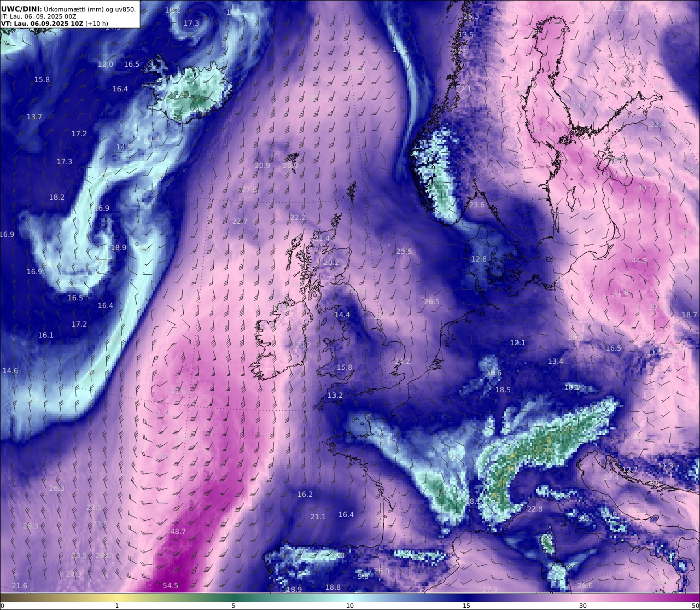This screenshot has width=700, height=610.
Task: Click the 'Úrkomumætti (mm) og uv850.' header text
Action: (90, 9)
